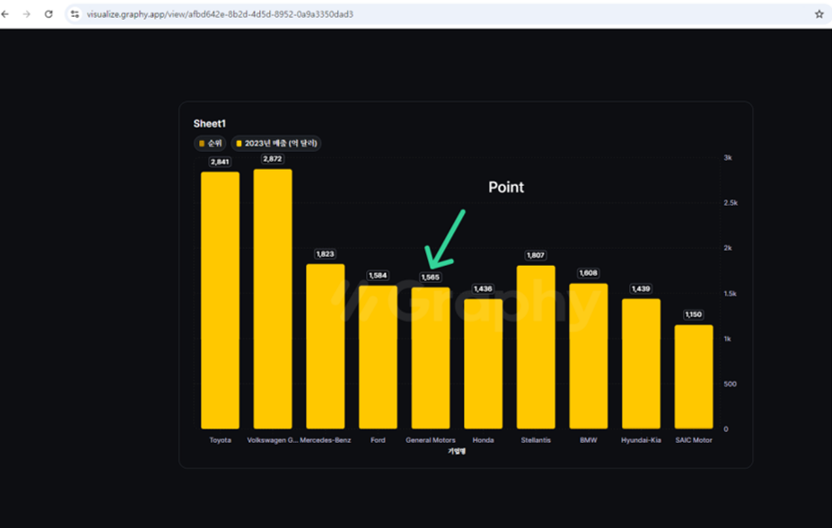
Task: Select the Ford bar
Action: [x=378, y=357]
